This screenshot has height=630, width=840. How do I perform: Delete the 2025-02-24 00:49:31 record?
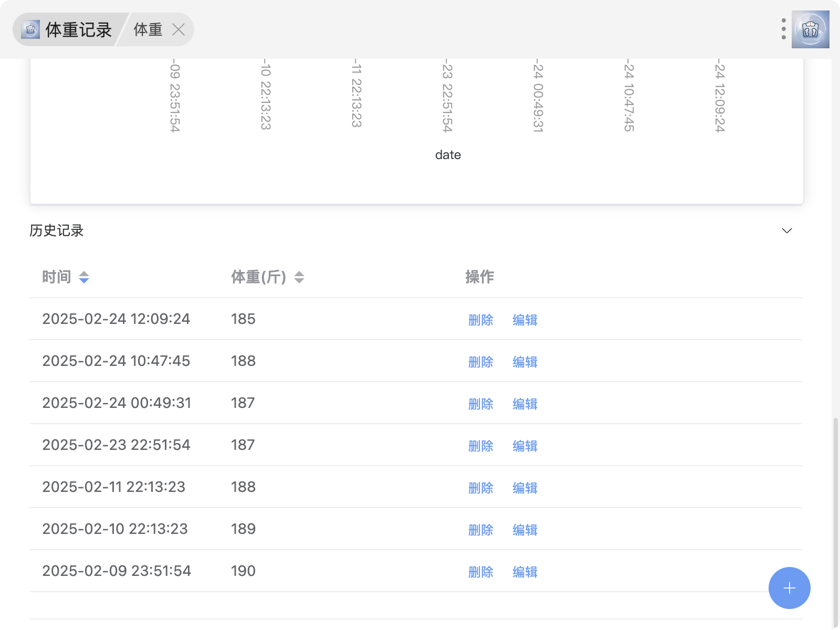click(x=481, y=404)
